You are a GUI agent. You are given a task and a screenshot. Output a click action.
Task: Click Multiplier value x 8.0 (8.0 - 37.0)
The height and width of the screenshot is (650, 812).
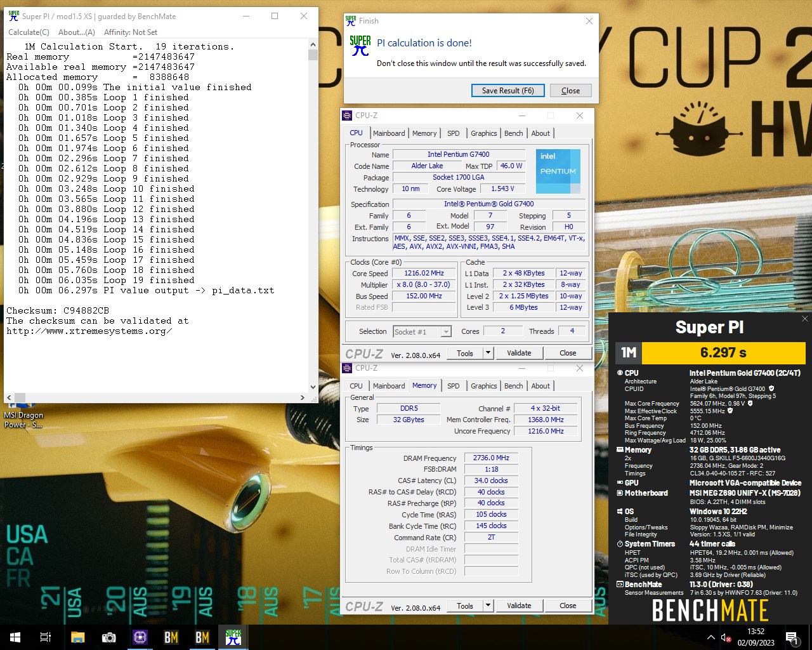[424, 285]
